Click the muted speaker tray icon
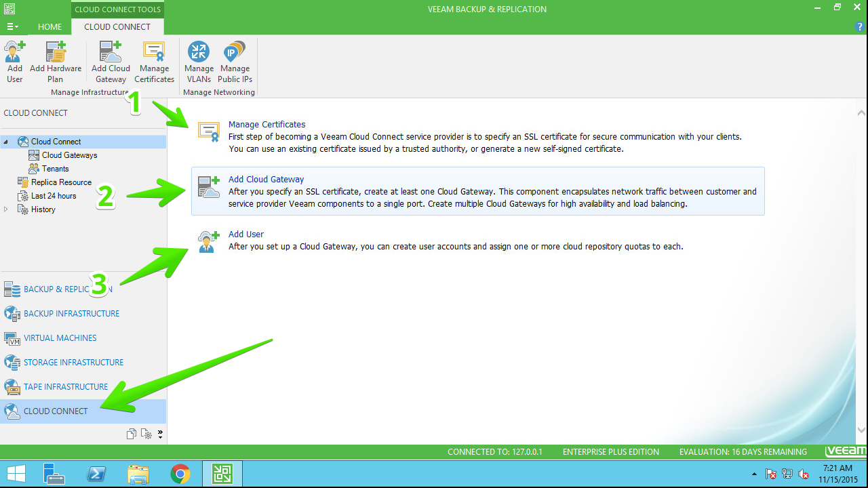 coord(804,474)
